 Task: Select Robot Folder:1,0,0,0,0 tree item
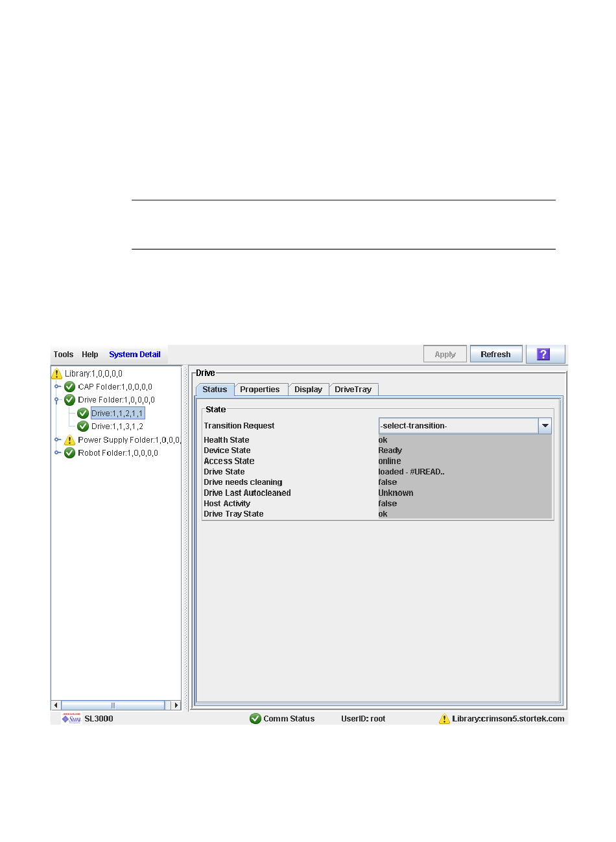(x=118, y=453)
